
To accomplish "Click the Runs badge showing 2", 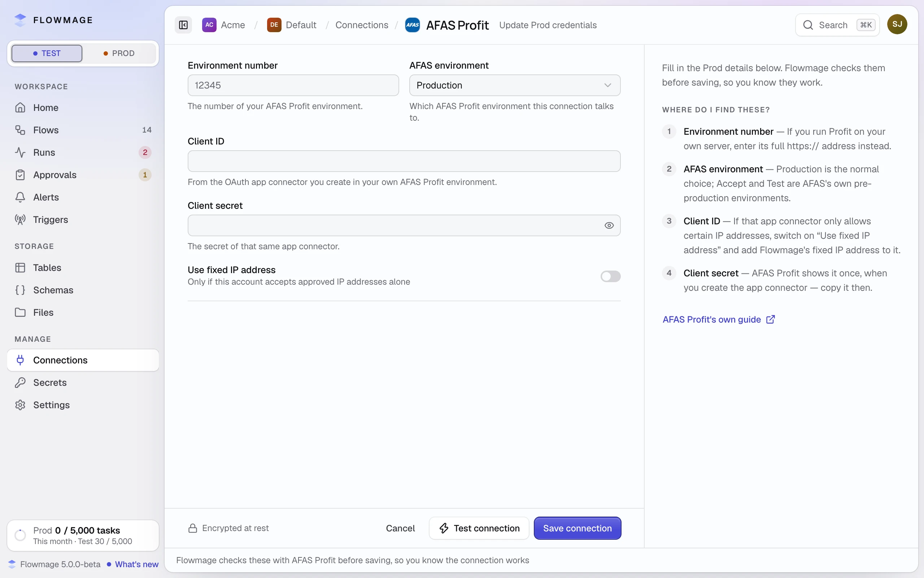I will [145, 152].
